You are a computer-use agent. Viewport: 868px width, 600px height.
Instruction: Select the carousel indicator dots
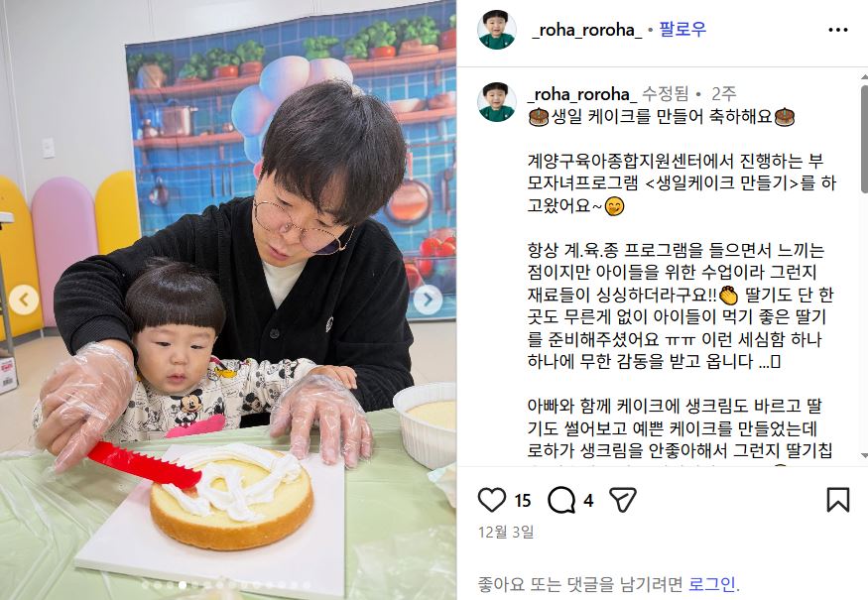click(227, 584)
